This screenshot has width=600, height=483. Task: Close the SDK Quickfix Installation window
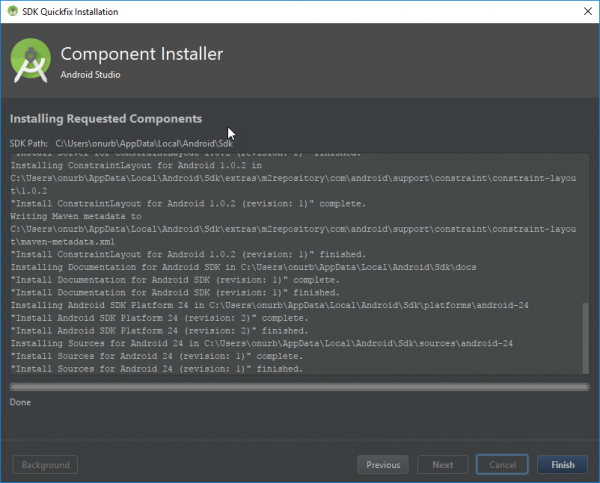point(588,11)
